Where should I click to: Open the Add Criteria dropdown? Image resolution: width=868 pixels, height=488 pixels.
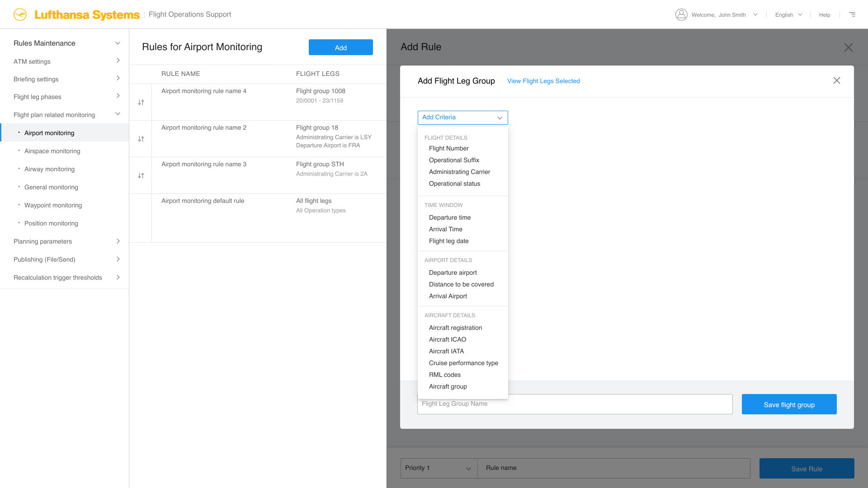pyautogui.click(x=463, y=117)
